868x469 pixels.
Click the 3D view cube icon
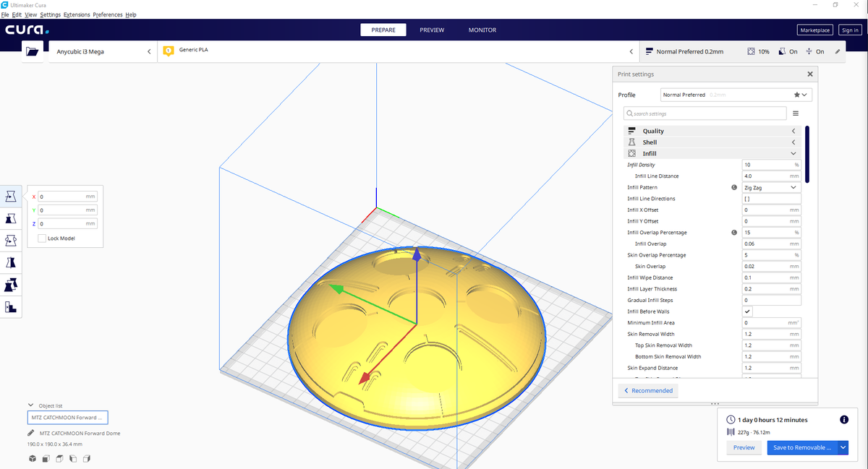pos(33,458)
